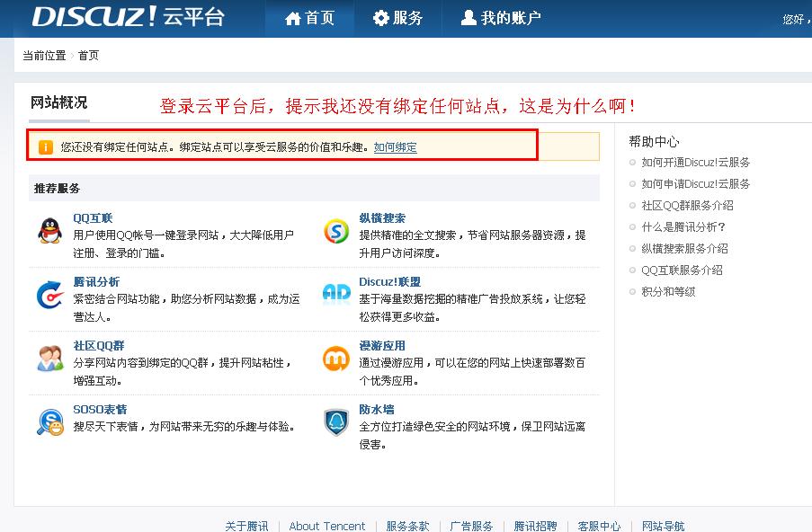Image resolution: width=812 pixels, height=532 pixels.
Task: Click the Discuz!联盟 AD icon
Action: (336, 294)
